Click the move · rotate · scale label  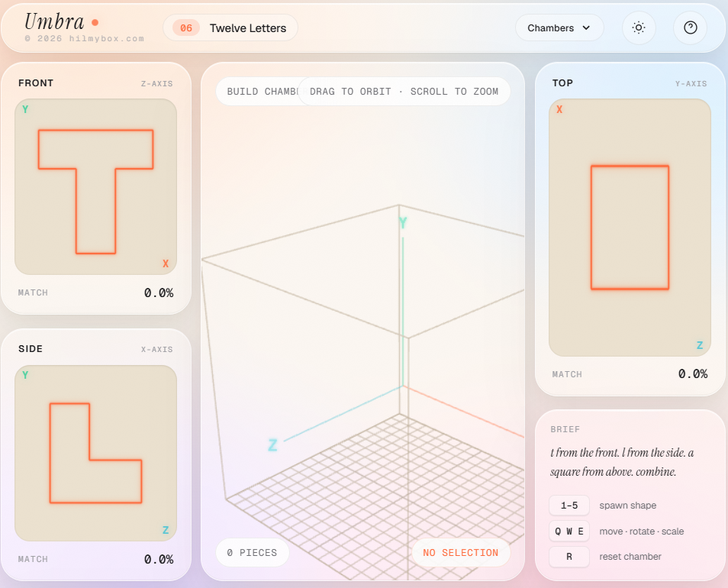pyautogui.click(x=642, y=531)
